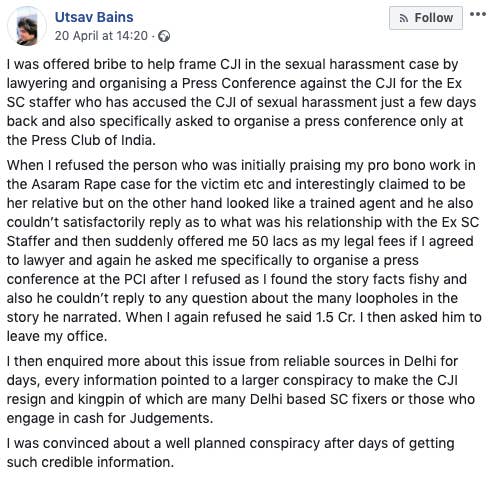Click the globe public audience icon

[x=164, y=36]
